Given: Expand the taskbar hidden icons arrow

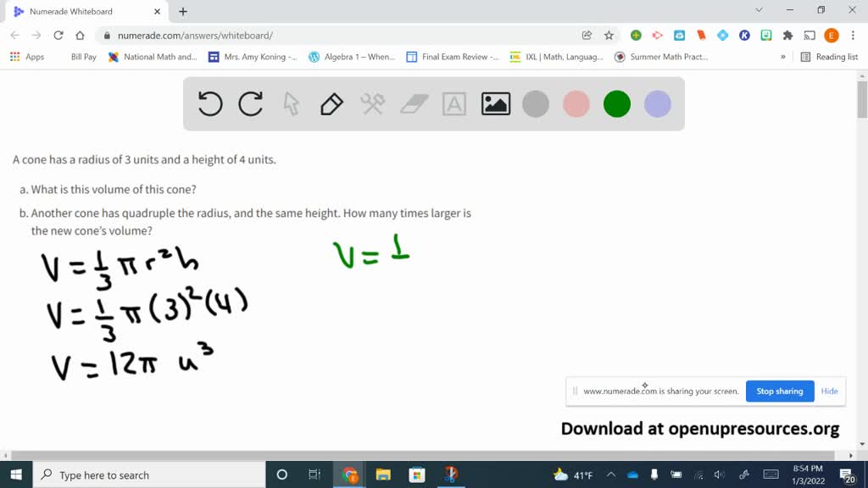Looking at the screenshot, I should (x=609, y=474).
